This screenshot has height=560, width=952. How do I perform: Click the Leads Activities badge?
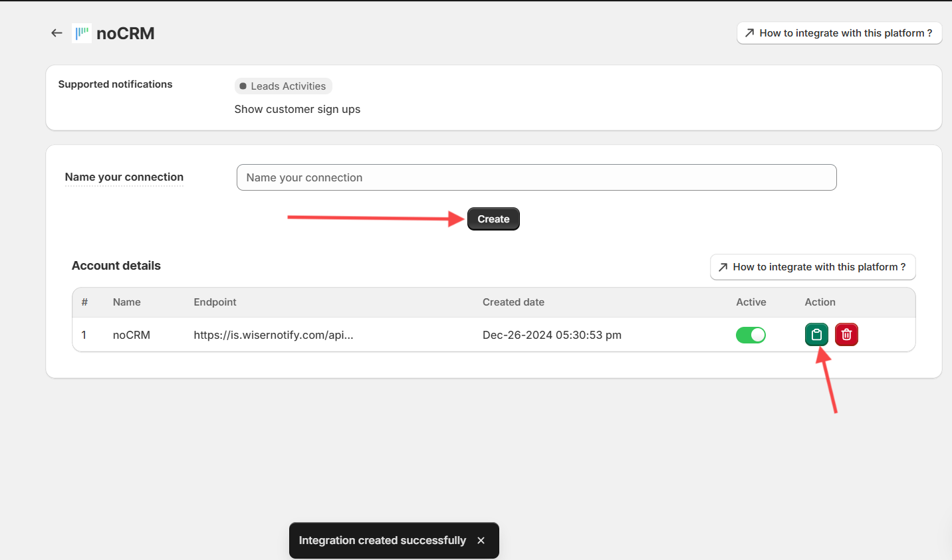(x=283, y=86)
